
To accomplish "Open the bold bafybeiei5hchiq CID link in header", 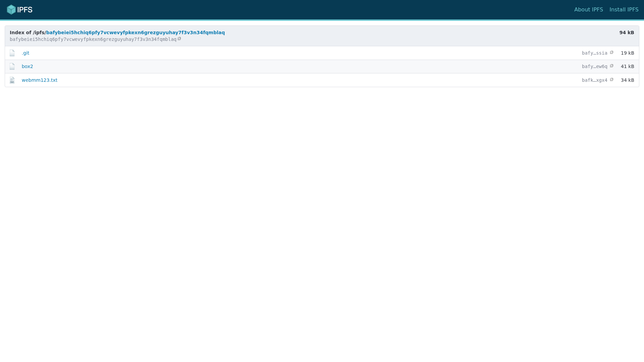I will (136, 33).
